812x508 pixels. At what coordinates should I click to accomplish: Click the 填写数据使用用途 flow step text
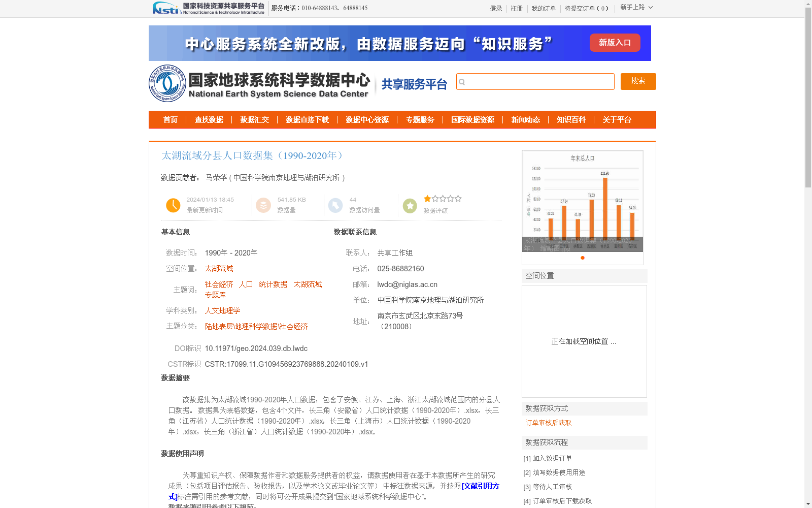click(559, 472)
